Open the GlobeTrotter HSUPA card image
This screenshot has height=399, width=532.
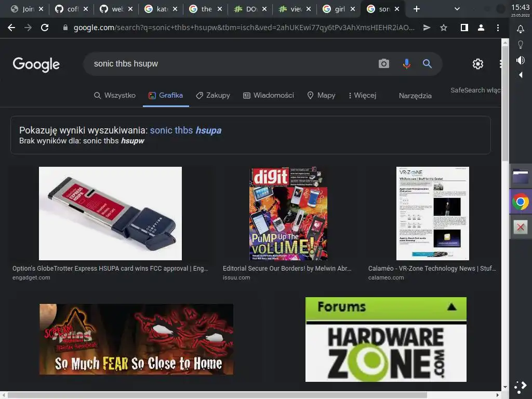(110, 214)
